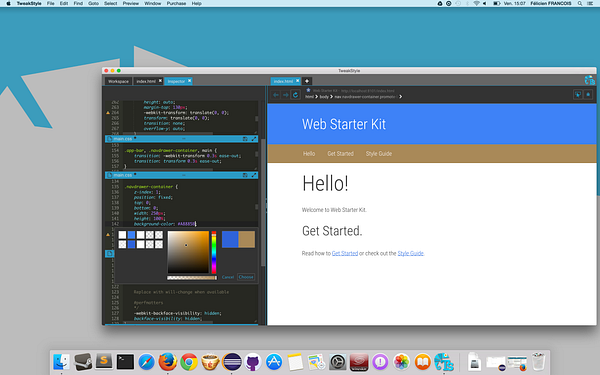Click Cancel in the color picker
Viewport: 600px width, 375px height.
pos(228,277)
